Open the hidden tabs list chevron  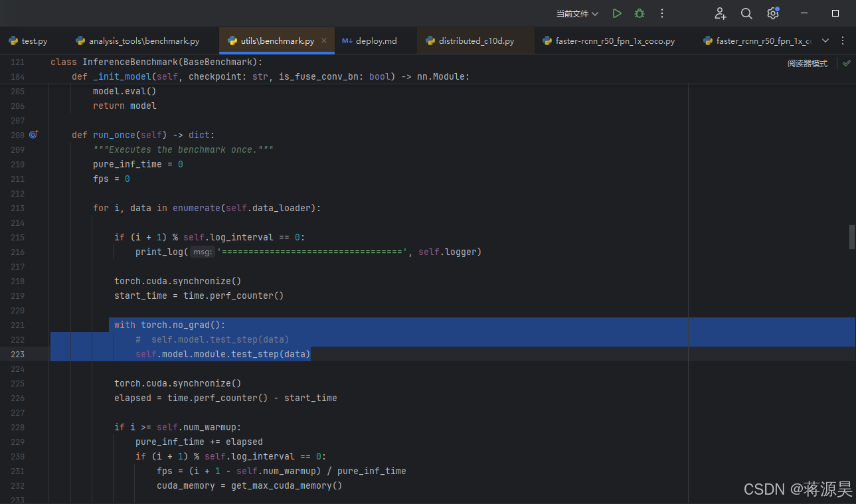point(825,41)
